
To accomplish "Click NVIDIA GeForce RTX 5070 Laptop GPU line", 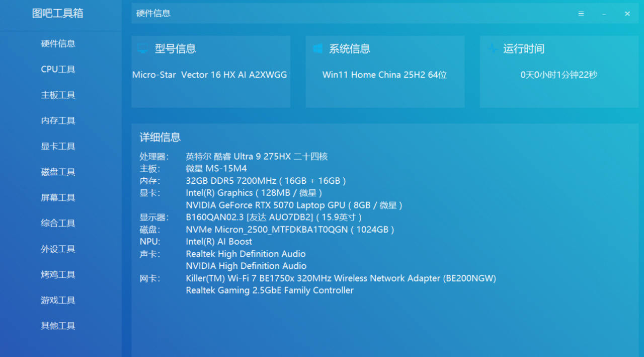I will (294, 205).
